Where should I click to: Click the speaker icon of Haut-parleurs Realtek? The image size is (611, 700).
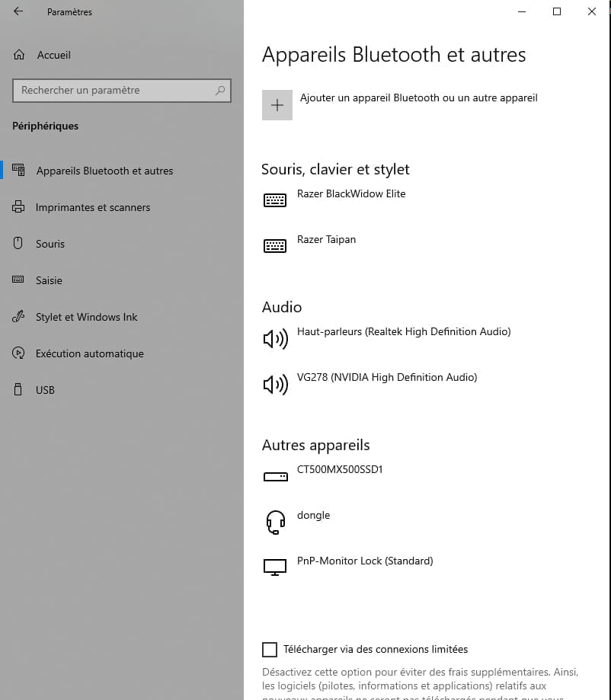point(276,339)
